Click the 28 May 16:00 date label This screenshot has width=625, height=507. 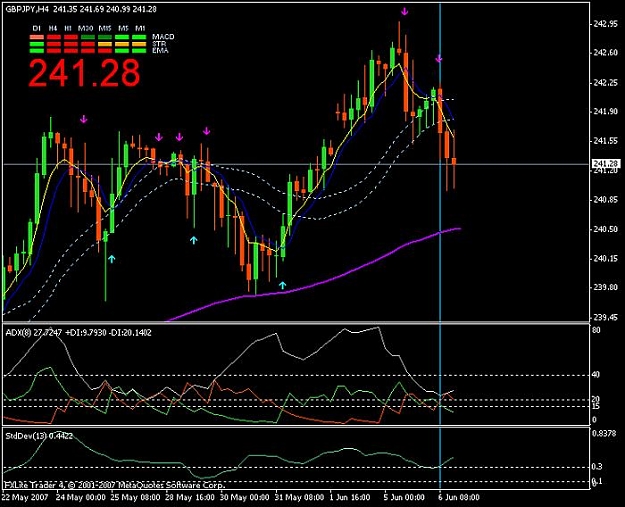point(190,497)
